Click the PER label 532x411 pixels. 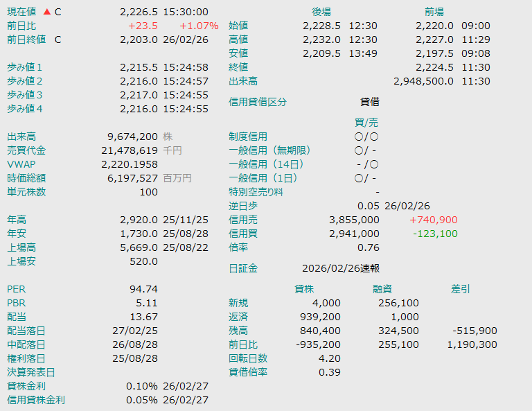pyautogui.click(x=17, y=289)
